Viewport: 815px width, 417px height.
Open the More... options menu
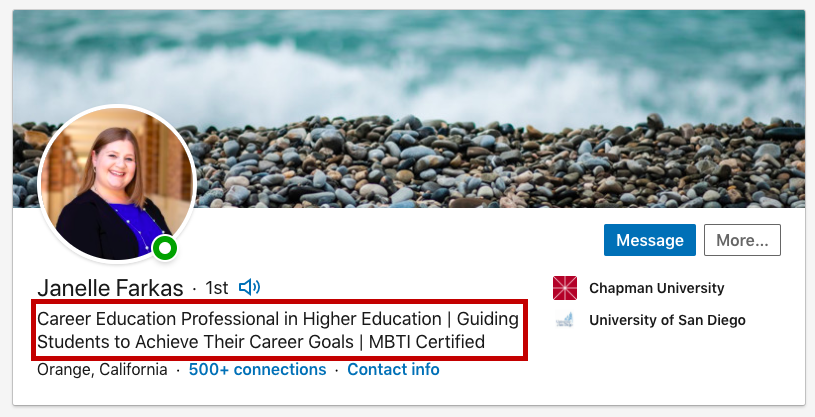coord(741,240)
